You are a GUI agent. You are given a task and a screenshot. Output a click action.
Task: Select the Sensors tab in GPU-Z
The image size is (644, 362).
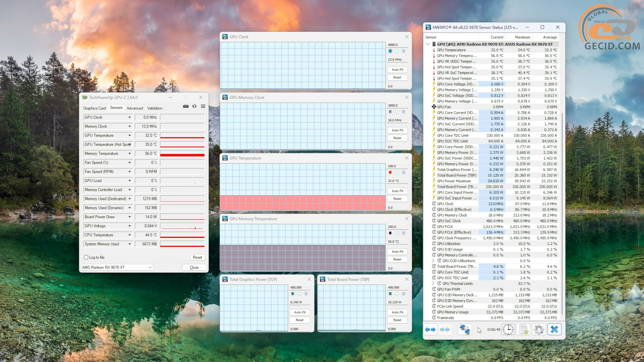[116, 108]
